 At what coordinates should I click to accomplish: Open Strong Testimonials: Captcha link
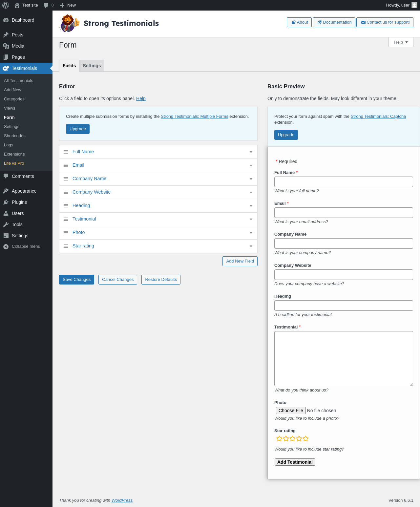click(378, 116)
